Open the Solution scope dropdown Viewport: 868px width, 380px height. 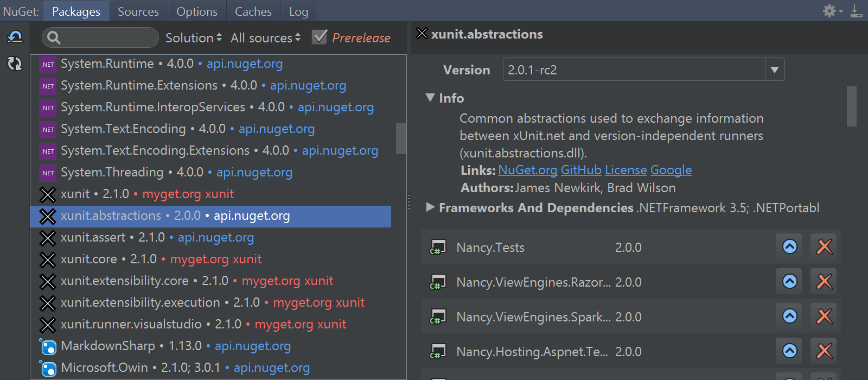tap(194, 37)
